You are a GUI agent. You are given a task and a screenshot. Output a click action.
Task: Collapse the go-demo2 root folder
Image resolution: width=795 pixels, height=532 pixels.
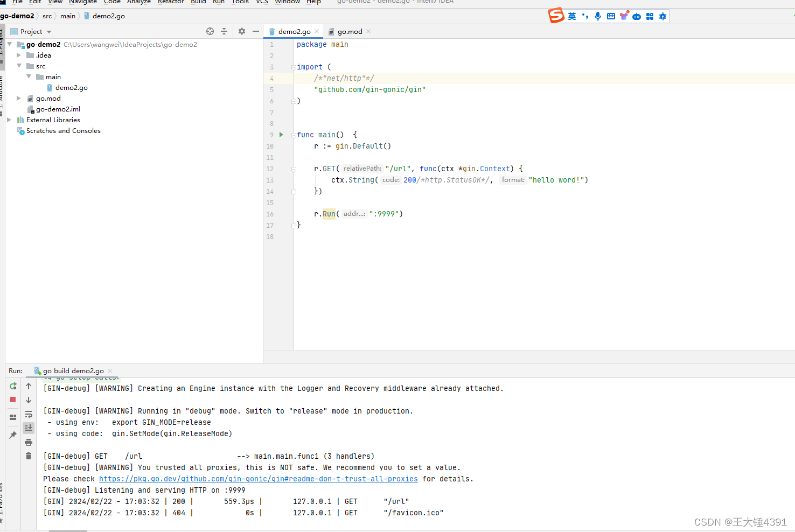[10, 44]
